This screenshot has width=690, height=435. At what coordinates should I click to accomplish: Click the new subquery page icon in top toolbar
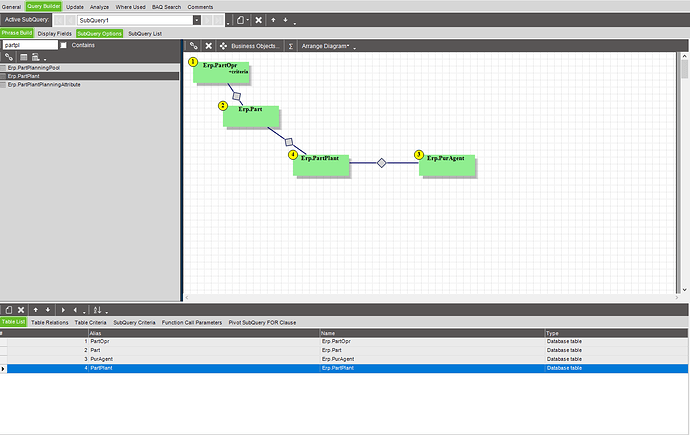[240, 20]
